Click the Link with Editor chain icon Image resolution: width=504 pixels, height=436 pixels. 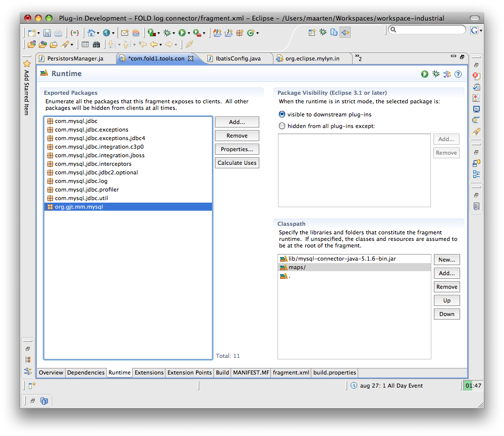click(x=189, y=44)
